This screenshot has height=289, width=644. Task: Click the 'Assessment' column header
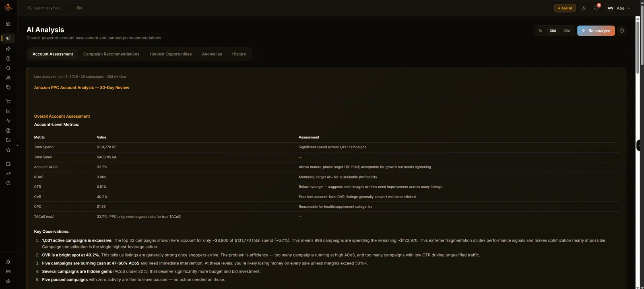[x=309, y=137]
